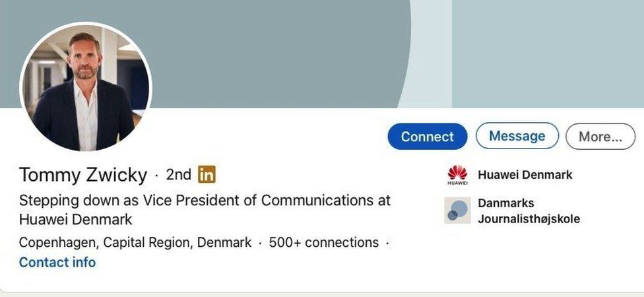644x297 pixels.
Task: Click the pale vertical stripe in the cover banner
Action: (x=431, y=53)
